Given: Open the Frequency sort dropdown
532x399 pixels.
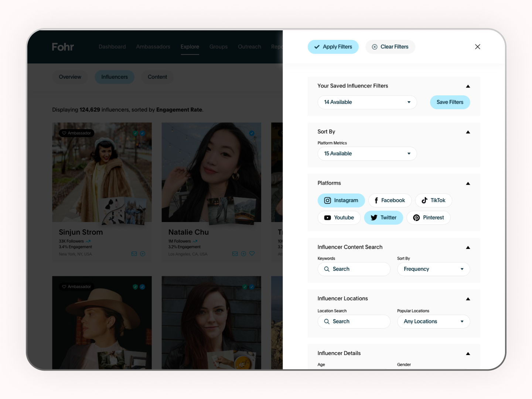Looking at the screenshot, I should click(433, 269).
